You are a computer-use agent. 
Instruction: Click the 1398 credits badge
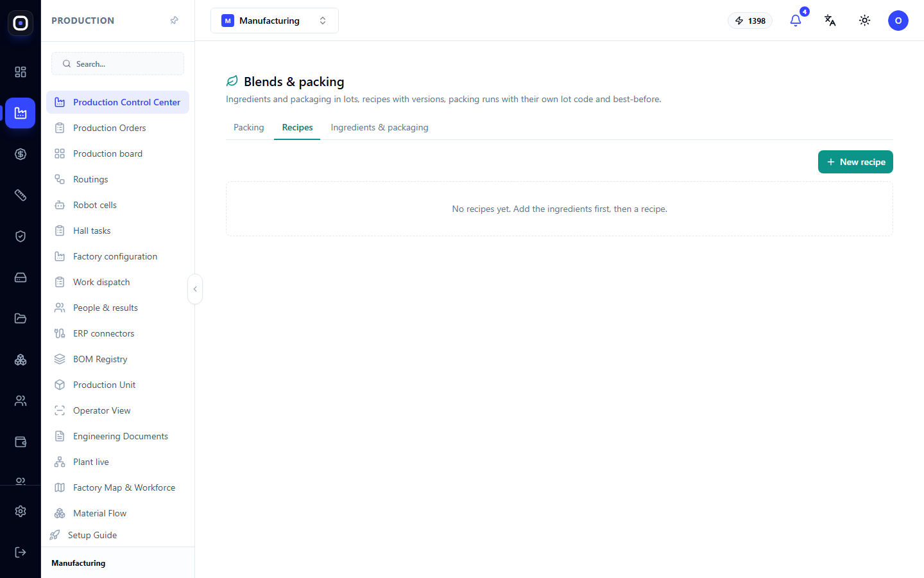tap(750, 21)
